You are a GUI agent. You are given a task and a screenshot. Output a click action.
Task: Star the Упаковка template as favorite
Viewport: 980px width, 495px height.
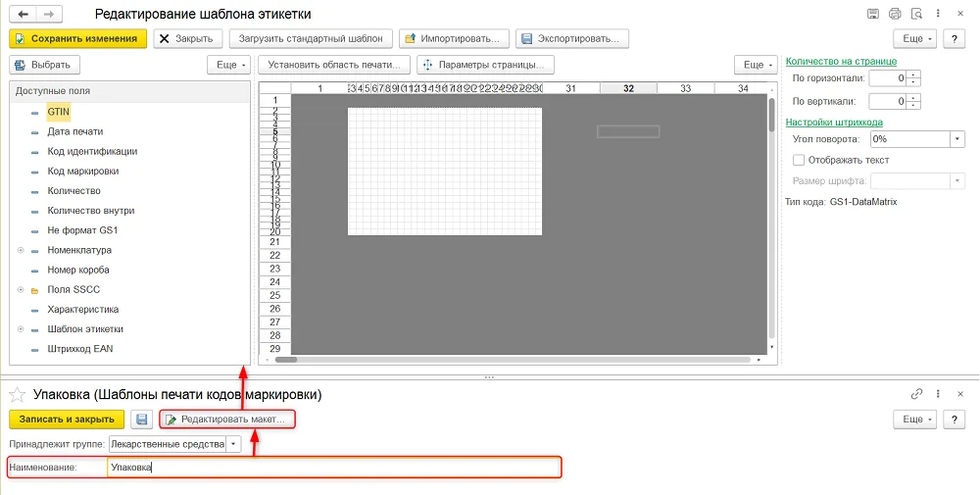point(17,394)
